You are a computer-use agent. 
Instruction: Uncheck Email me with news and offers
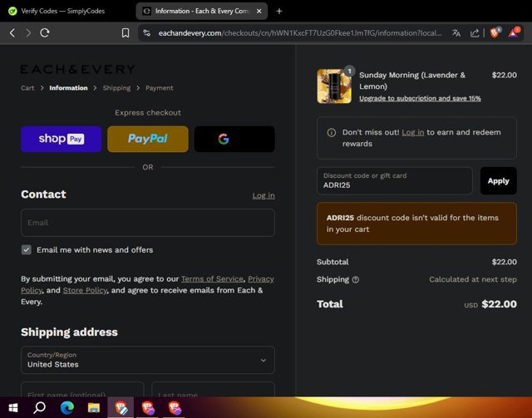coord(27,249)
